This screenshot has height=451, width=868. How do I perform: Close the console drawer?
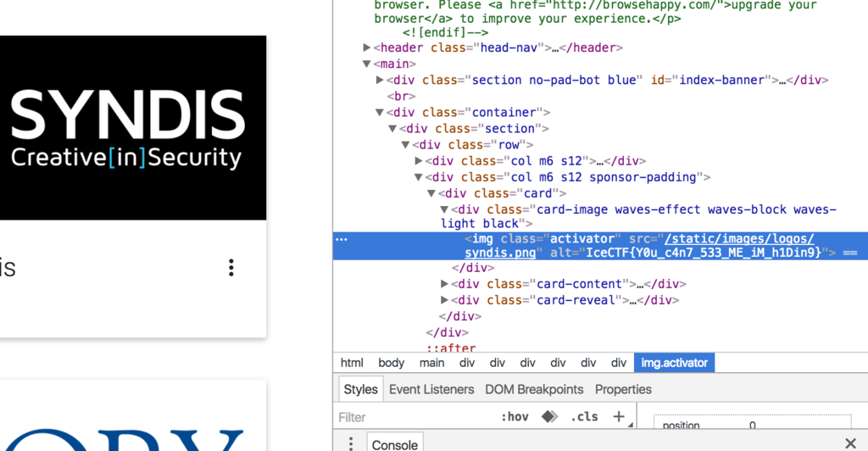pyautogui.click(x=851, y=443)
